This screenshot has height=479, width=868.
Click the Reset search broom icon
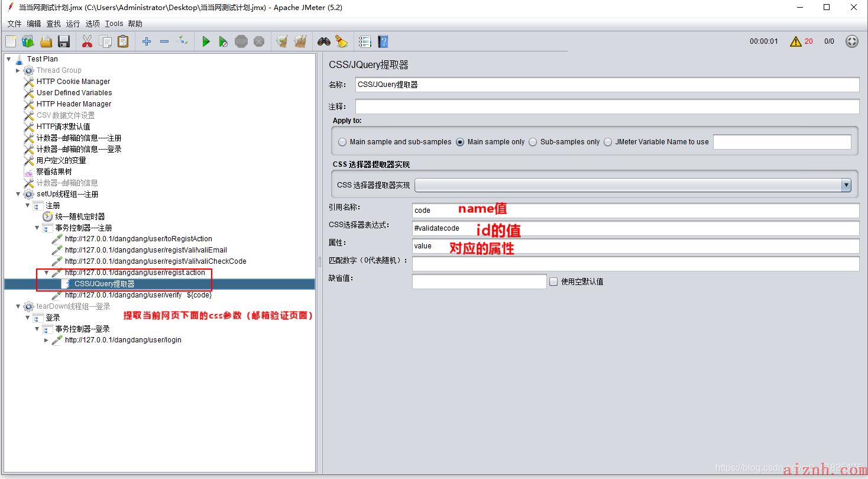341,41
